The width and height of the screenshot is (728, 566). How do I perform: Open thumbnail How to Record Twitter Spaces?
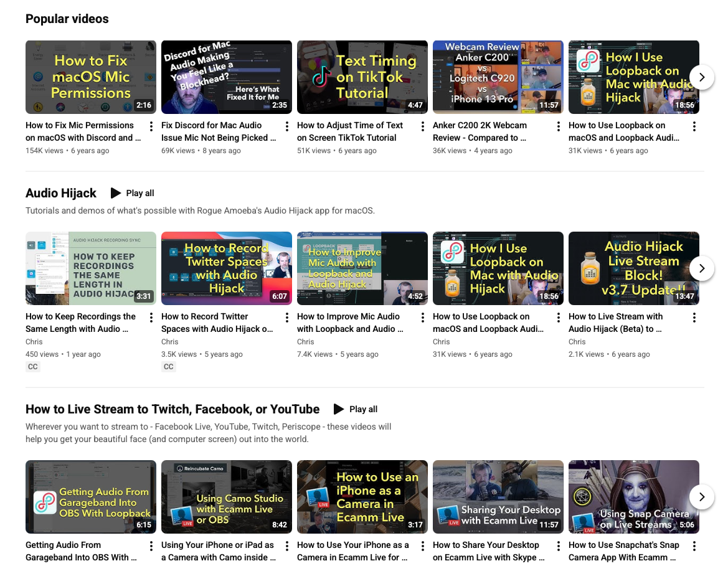tap(227, 268)
